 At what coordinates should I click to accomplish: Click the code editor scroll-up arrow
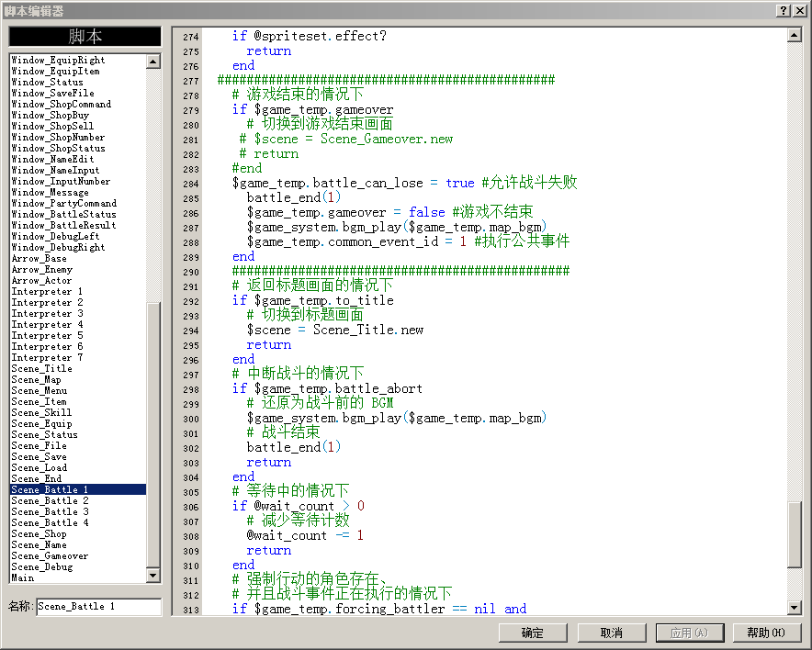point(795,35)
